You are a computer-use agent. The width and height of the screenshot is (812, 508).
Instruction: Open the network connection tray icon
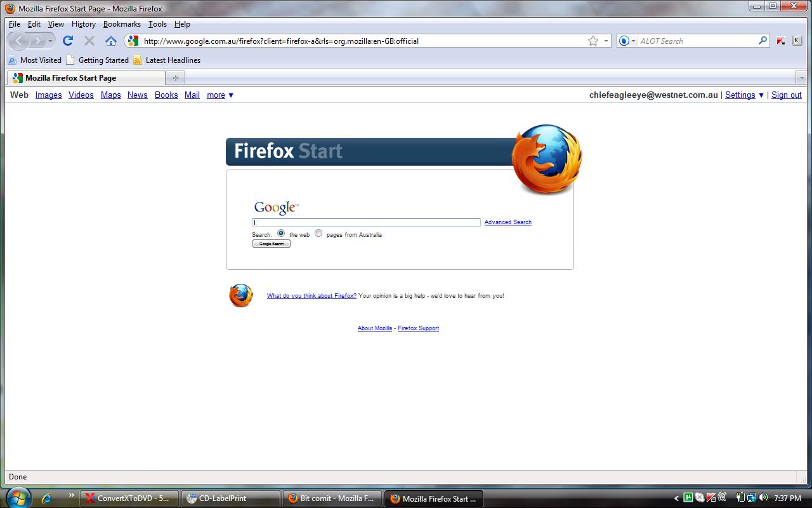[x=752, y=498]
